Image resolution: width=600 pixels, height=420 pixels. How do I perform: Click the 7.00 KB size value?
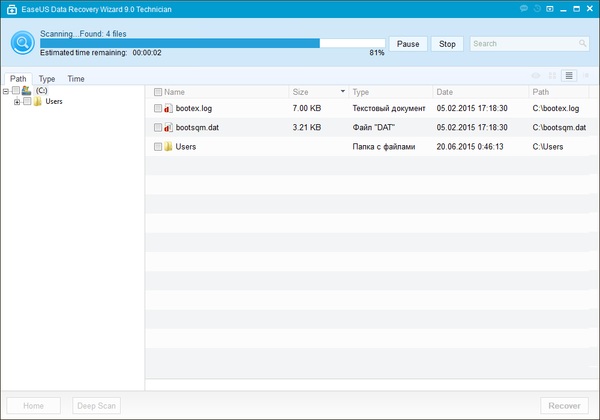[307, 108]
